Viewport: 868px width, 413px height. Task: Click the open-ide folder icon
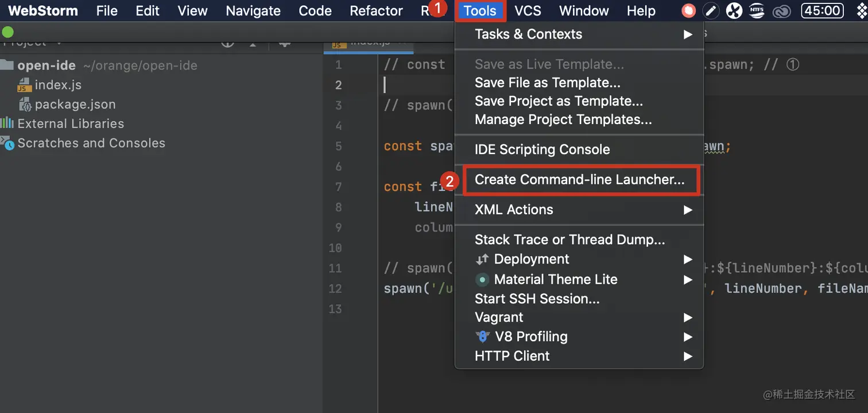6,64
